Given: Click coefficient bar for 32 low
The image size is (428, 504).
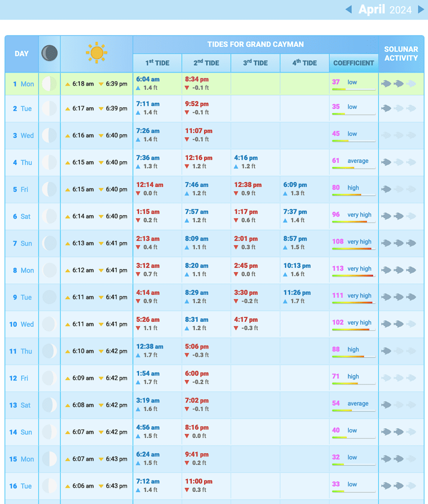Looking at the screenshot, I should [353, 464].
